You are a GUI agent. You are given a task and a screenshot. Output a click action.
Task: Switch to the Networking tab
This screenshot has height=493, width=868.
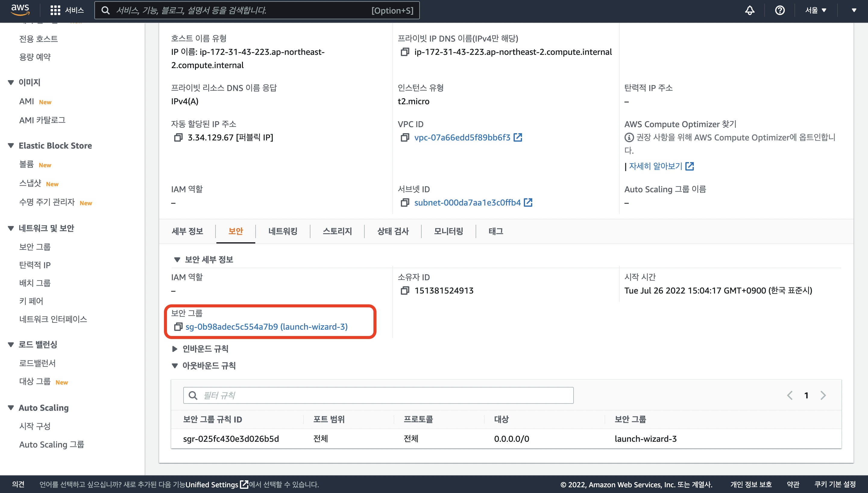pyautogui.click(x=283, y=231)
